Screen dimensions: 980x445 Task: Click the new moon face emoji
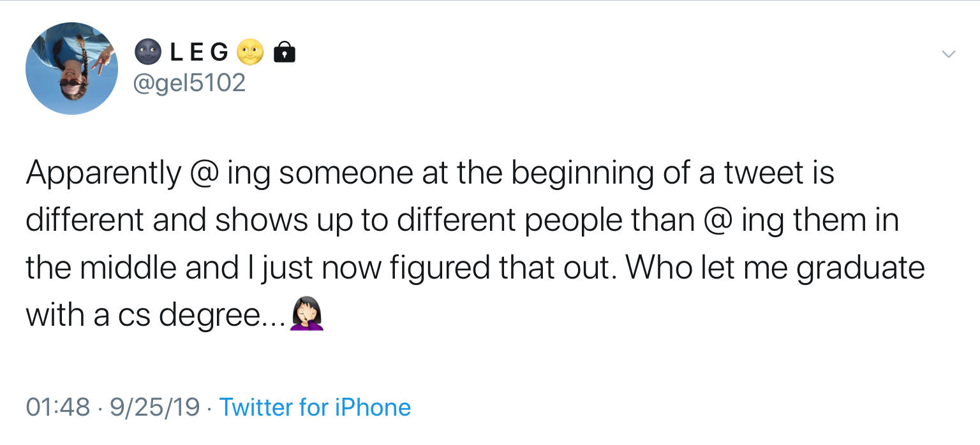click(x=148, y=53)
